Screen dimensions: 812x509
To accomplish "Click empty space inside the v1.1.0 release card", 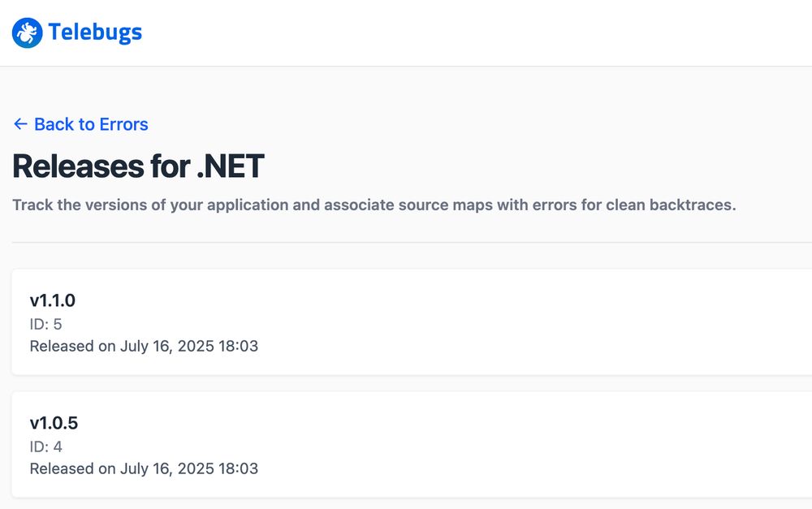I will tap(518, 322).
